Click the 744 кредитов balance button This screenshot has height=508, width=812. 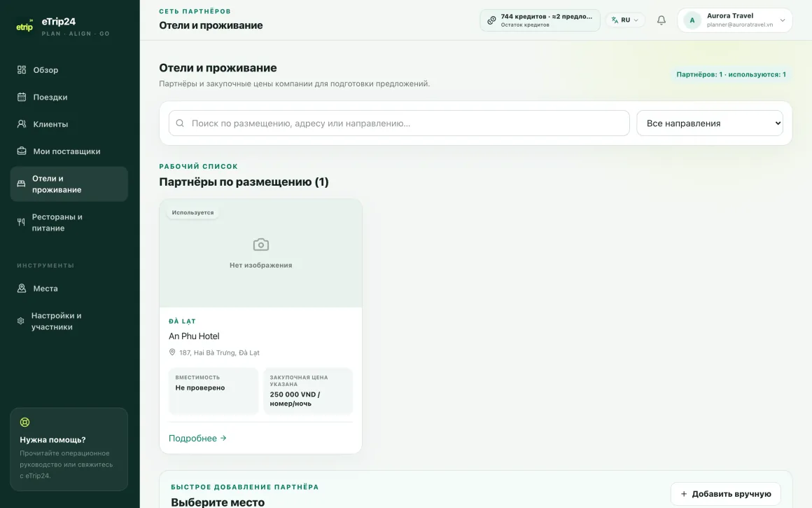point(540,20)
